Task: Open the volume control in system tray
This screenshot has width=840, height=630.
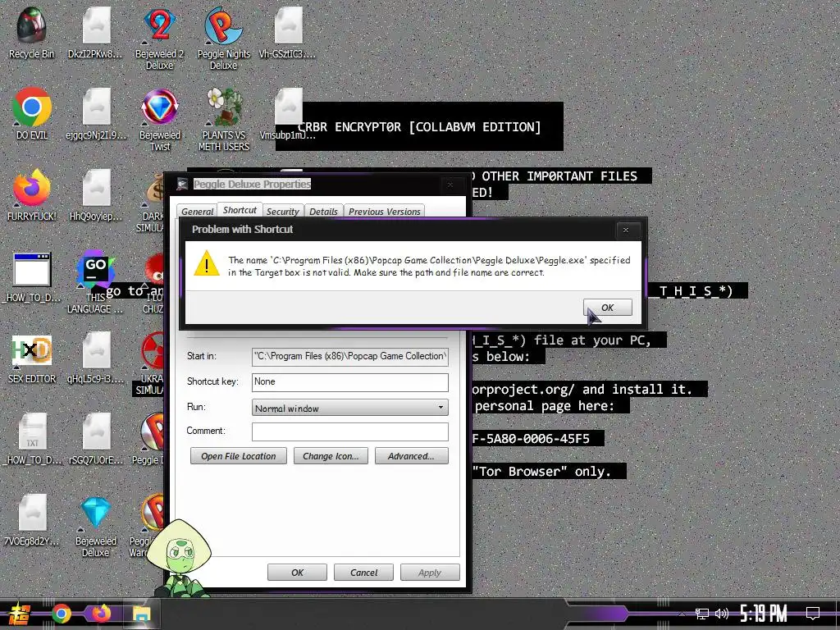Action: click(x=722, y=614)
